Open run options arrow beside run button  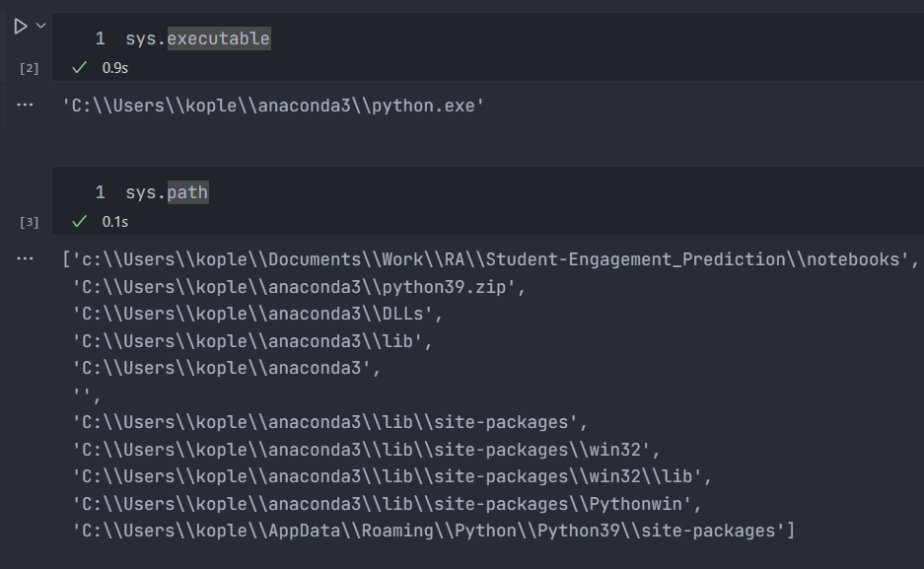(40, 26)
